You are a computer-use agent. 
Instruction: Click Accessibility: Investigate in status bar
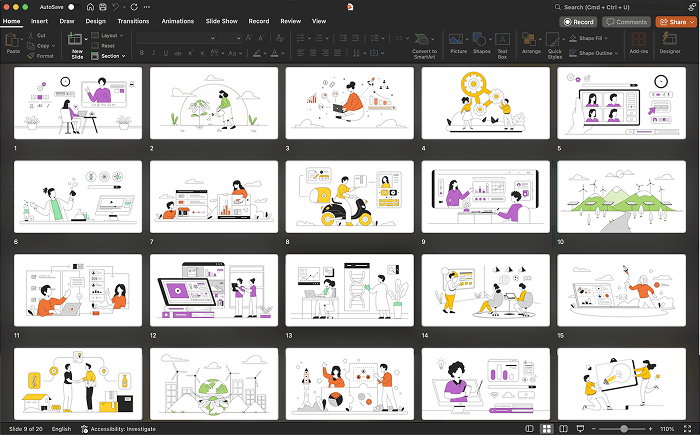coord(119,429)
